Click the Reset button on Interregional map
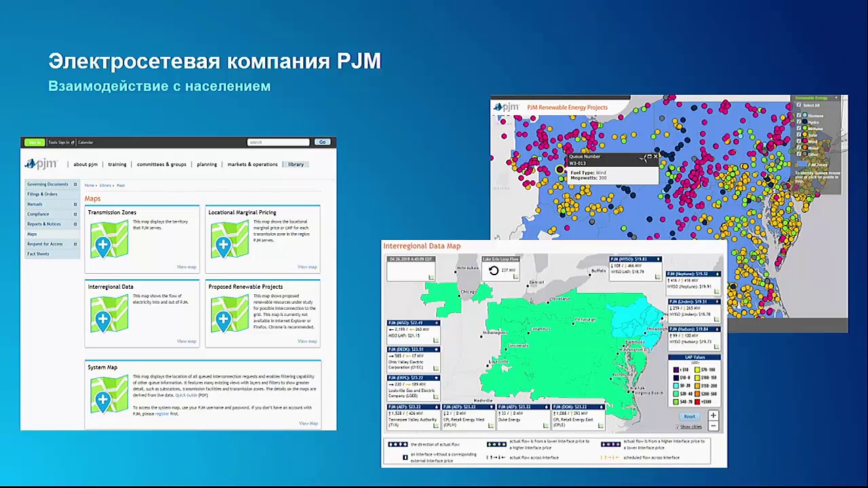The width and height of the screenshot is (868, 488). tap(689, 416)
